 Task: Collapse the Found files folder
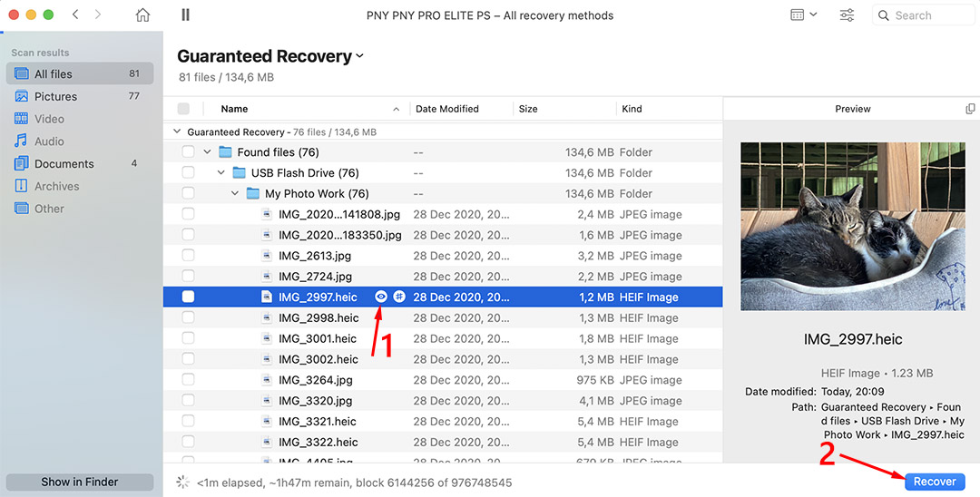[x=207, y=152]
